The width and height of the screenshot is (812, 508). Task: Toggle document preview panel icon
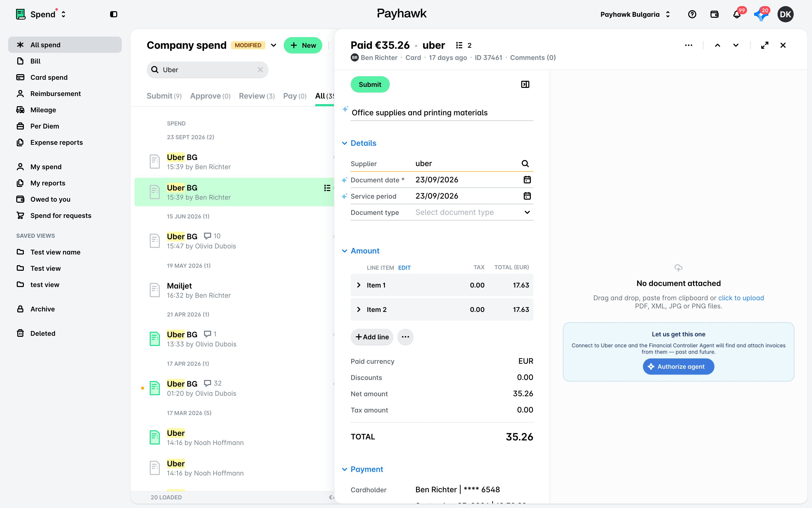[525, 84]
